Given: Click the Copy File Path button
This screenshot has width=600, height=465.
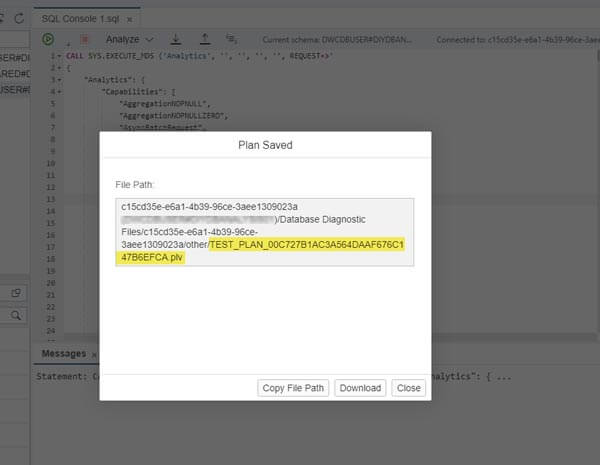Looking at the screenshot, I should click(293, 388).
